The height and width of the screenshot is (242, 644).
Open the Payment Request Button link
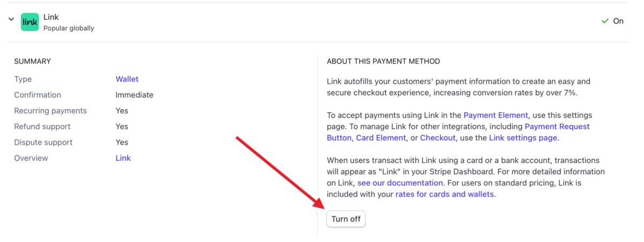(458, 132)
